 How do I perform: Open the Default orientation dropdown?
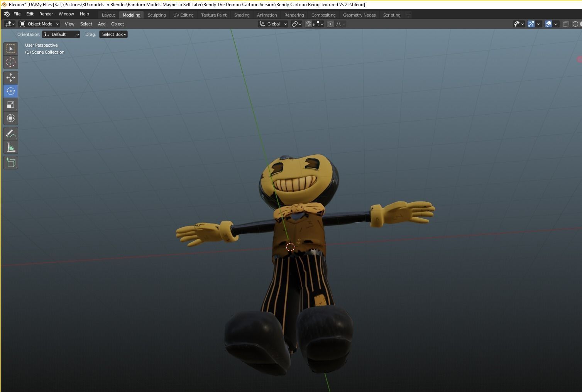[61, 34]
